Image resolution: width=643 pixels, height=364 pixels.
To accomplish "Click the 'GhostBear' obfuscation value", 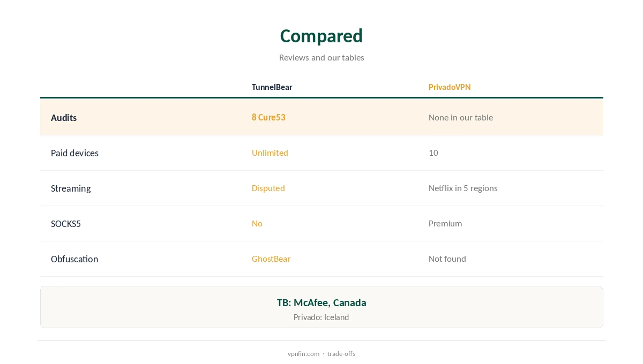I will tap(271, 259).
